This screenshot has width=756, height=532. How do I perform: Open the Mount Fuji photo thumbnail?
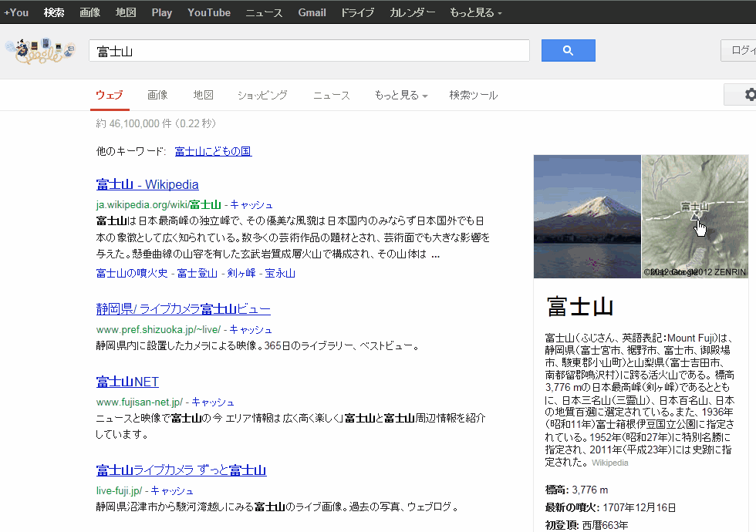[x=587, y=216]
